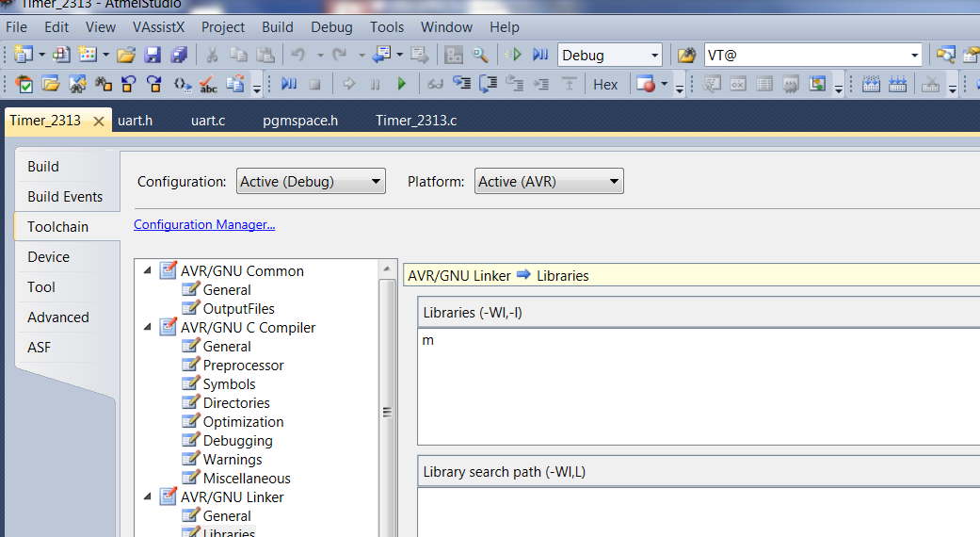
Task: Click the New Project toolbar icon
Action: point(24,55)
